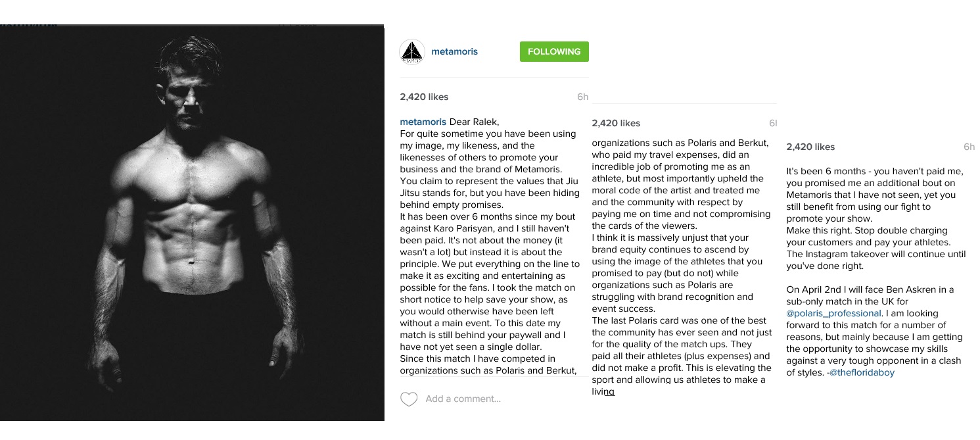Click the timestamp beside middle panel likes
The width and height of the screenshot is (980, 440).
(772, 123)
